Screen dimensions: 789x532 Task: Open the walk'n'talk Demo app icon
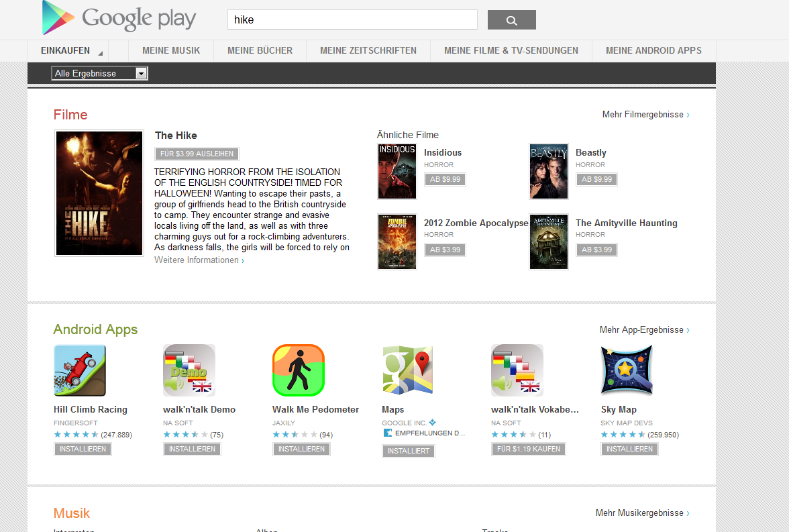tap(189, 370)
